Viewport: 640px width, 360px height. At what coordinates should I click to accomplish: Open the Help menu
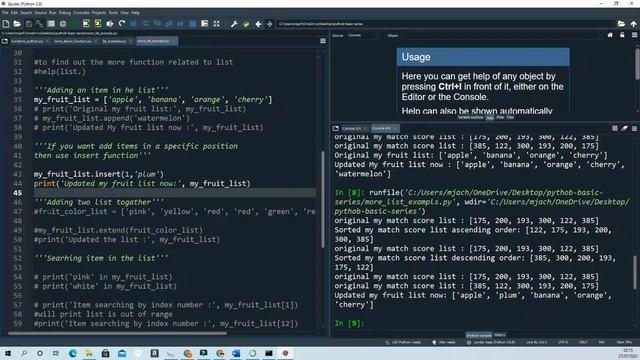tap(135, 13)
